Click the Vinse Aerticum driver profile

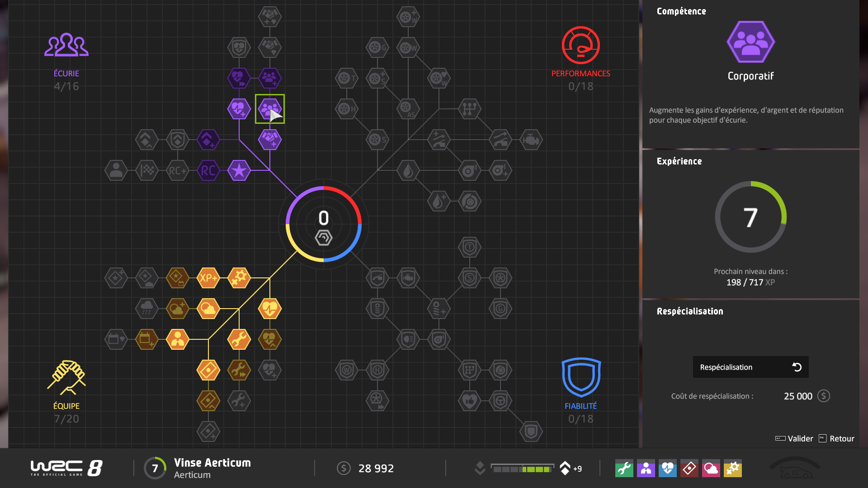pyautogui.click(x=198, y=468)
